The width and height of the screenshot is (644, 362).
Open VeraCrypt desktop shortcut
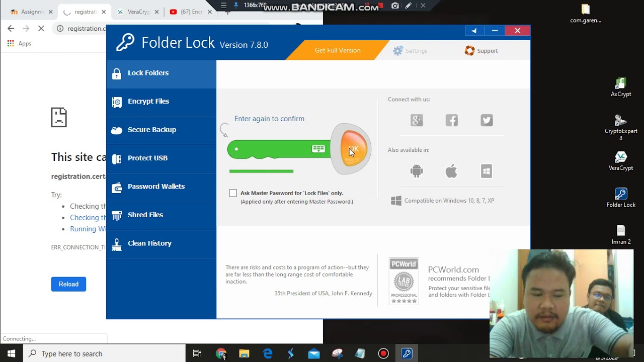pos(621,161)
